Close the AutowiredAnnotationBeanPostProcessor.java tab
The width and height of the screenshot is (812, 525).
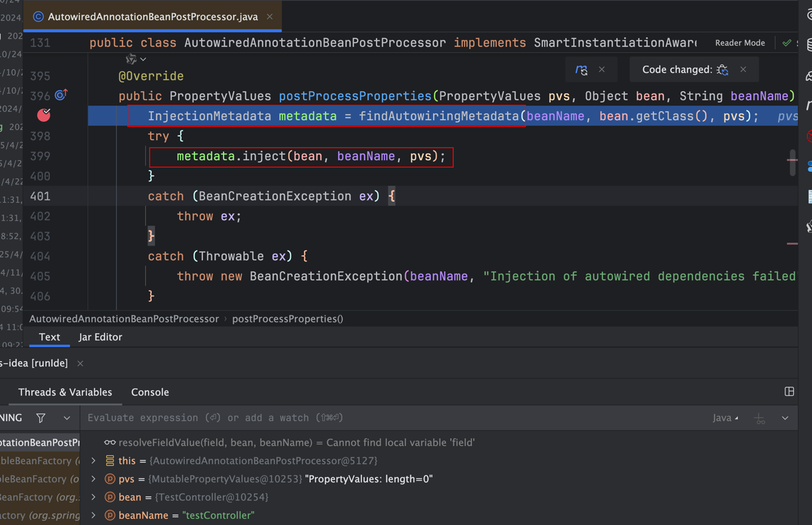270,17
